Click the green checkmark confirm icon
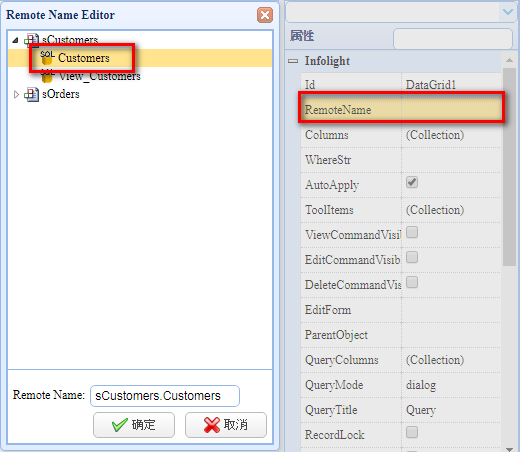 pos(120,425)
